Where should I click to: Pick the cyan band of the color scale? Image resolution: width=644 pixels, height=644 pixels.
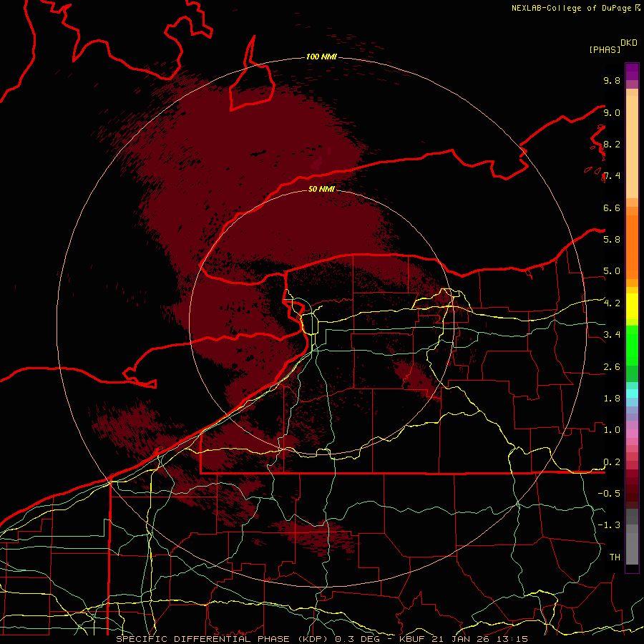pos(632,394)
